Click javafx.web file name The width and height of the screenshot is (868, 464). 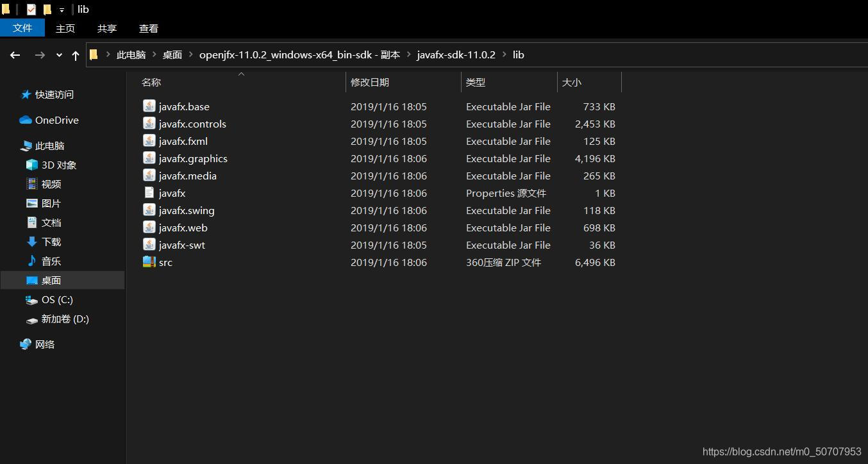[x=183, y=228]
